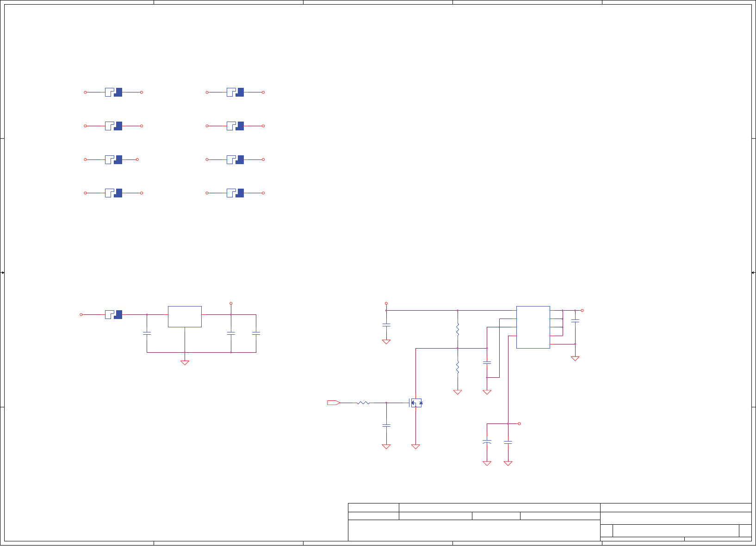
Task: Click the ground symbol under the regulator
Action: [185, 363]
